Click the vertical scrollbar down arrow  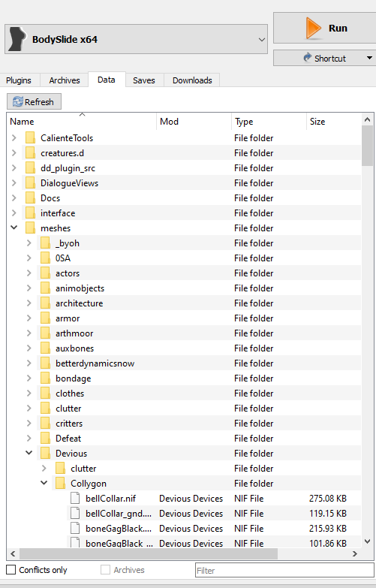pos(368,541)
